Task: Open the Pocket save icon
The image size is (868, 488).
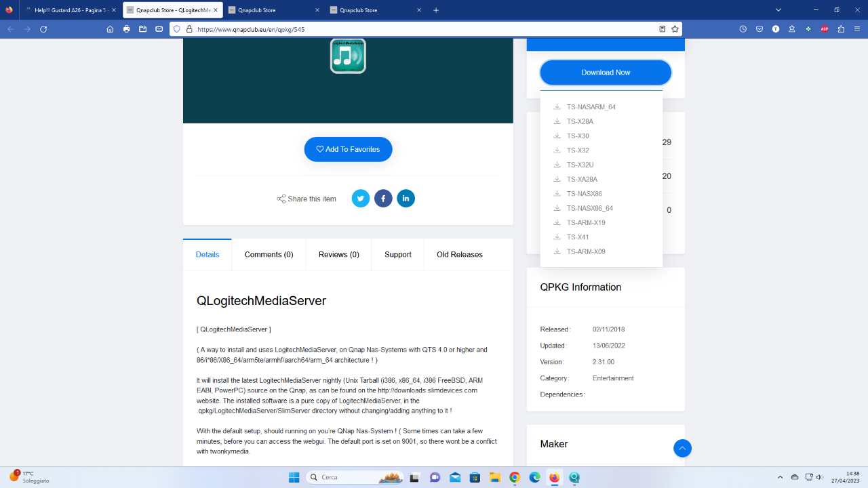Action: [x=759, y=29]
